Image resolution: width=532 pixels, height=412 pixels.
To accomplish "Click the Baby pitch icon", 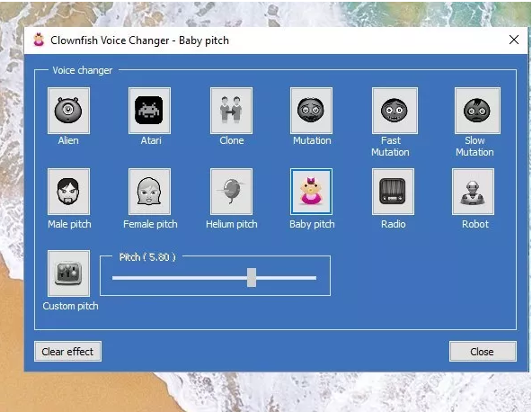I will click(311, 192).
